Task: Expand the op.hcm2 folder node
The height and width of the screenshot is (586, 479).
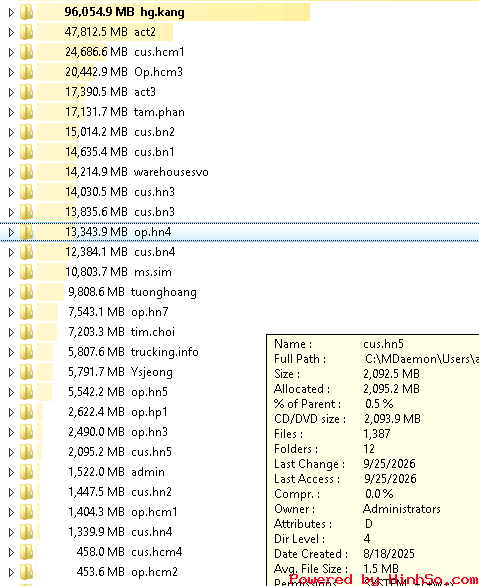Action: point(11,572)
